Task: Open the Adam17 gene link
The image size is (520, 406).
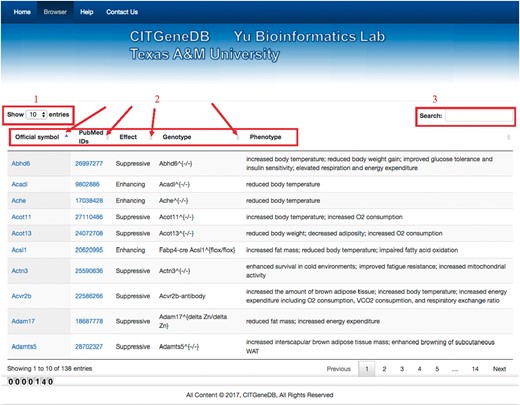Action: pyautogui.click(x=23, y=321)
